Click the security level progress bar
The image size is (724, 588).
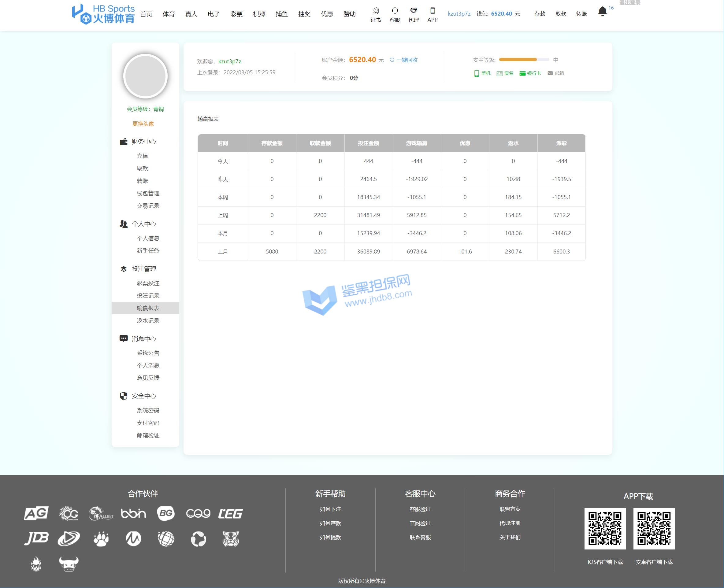(524, 60)
